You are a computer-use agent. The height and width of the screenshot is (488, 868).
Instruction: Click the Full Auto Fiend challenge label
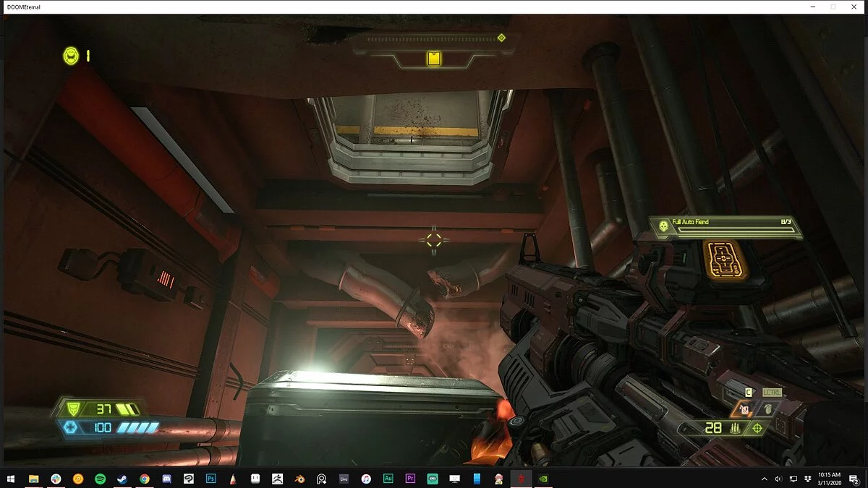tap(691, 222)
